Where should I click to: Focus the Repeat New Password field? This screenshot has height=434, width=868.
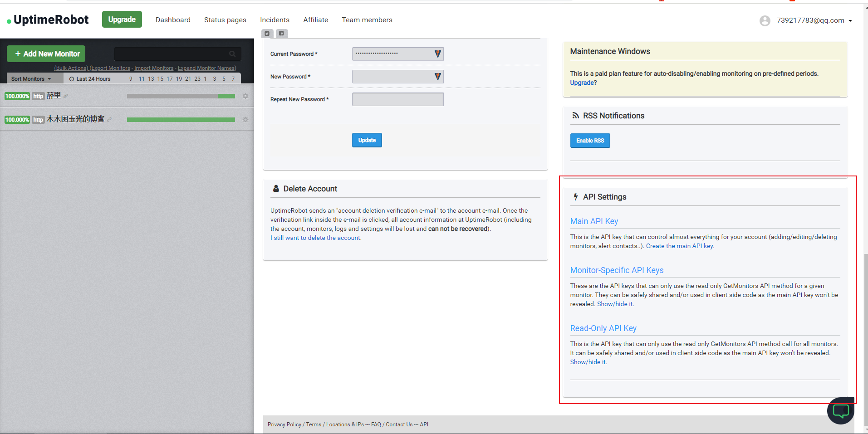point(398,99)
